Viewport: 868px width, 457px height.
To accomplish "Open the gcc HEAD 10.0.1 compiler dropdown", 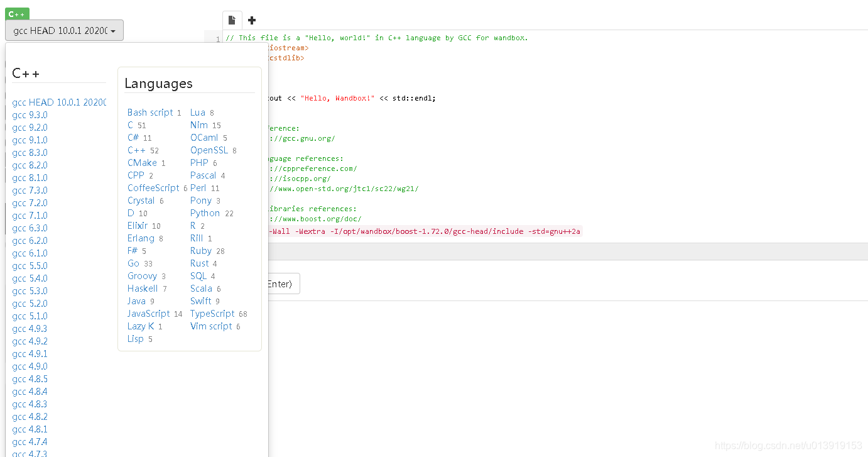I will pos(64,30).
